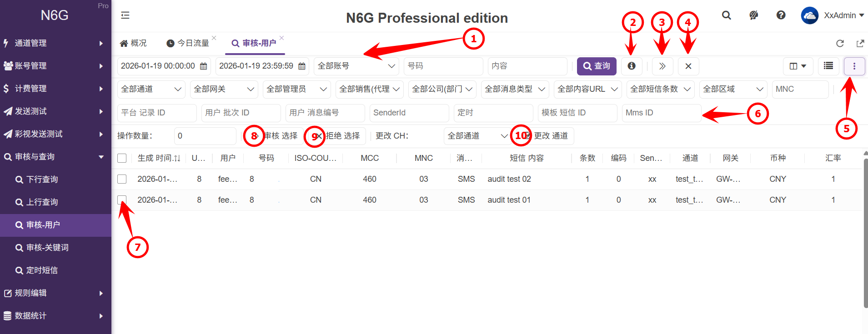
Task: Click the 更改 通道 button
Action: click(x=546, y=136)
